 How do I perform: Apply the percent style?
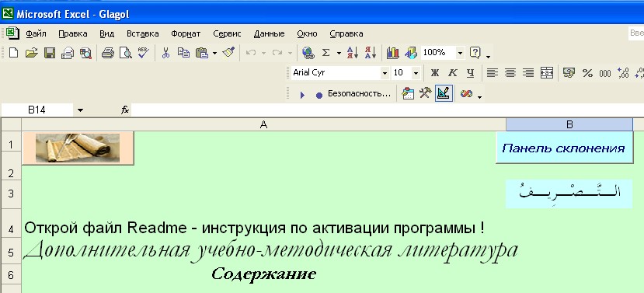point(587,73)
